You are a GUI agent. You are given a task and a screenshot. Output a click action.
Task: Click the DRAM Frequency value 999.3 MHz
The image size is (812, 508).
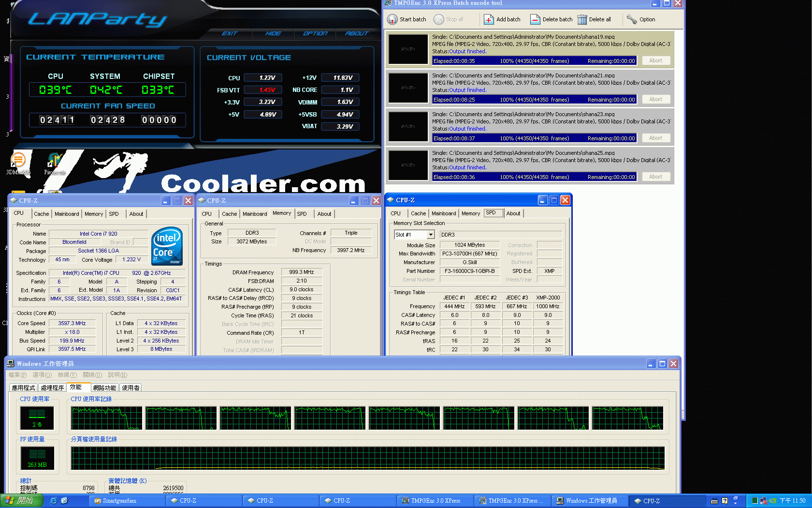(302, 272)
